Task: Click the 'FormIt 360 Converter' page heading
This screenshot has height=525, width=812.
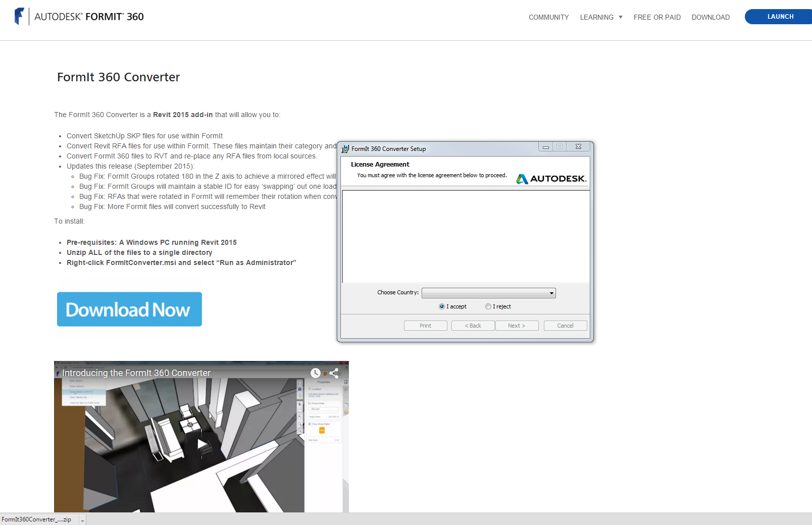Action: coord(119,77)
